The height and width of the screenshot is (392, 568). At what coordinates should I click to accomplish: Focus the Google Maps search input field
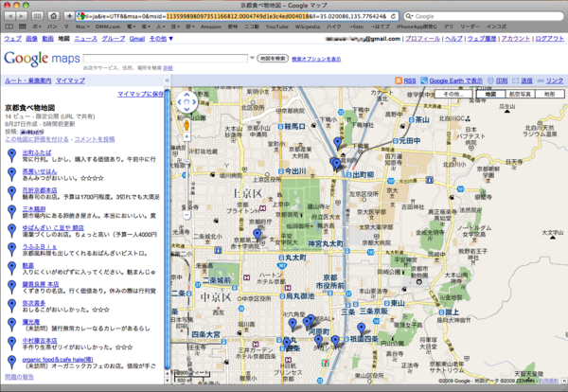tap(166, 59)
